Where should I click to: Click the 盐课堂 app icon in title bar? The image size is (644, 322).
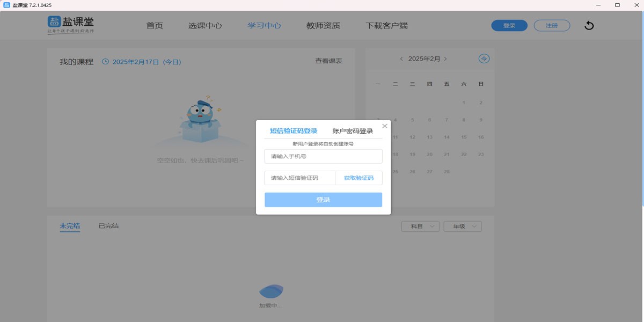[x=6, y=5]
